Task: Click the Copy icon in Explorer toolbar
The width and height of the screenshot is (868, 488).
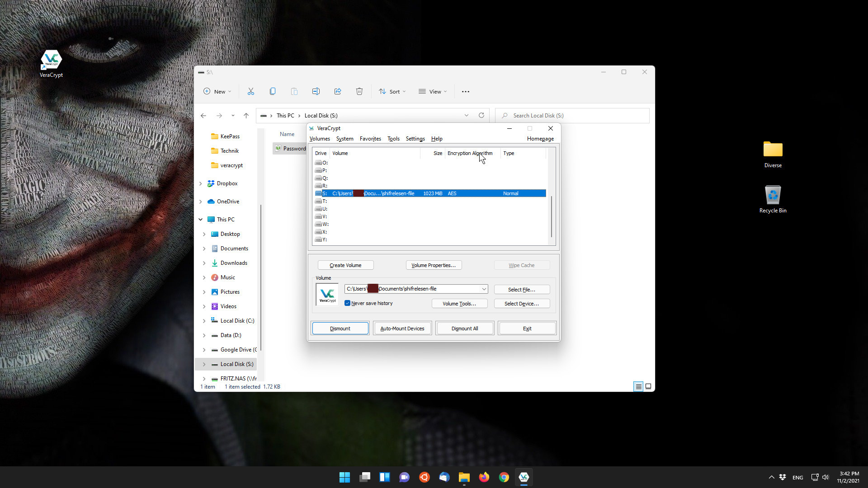Action: (273, 91)
